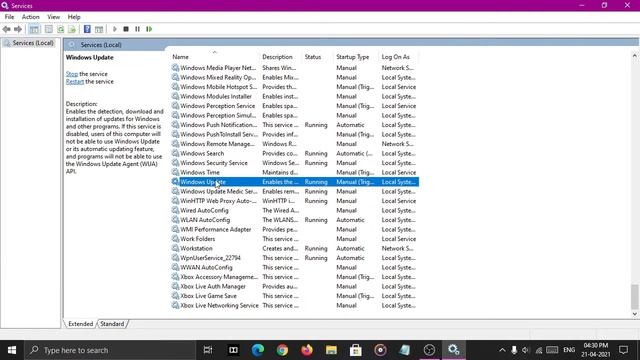
Task: Open Firefox from taskbar
Action: pos(307,350)
